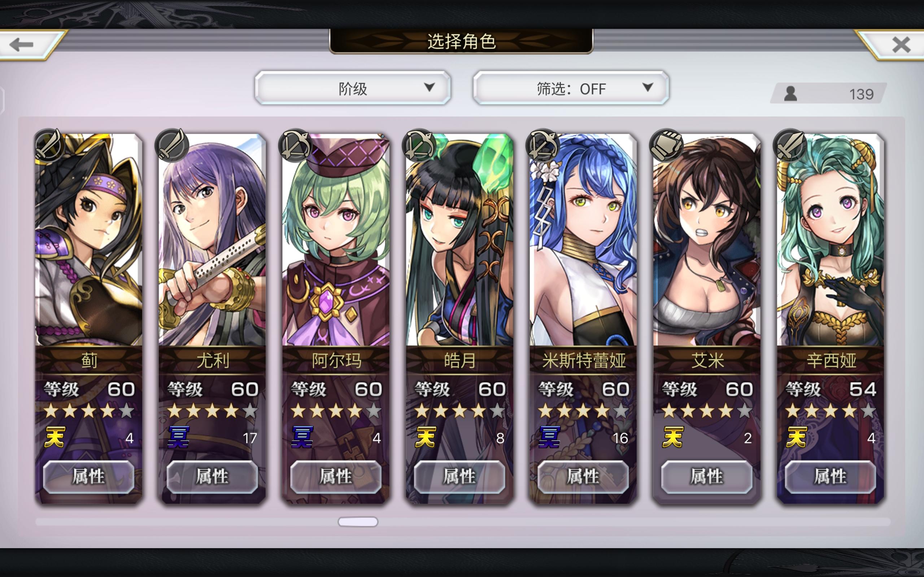The height and width of the screenshot is (577, 924).
Task: Click the back arrow icon
Action: (x=21, y=45)
